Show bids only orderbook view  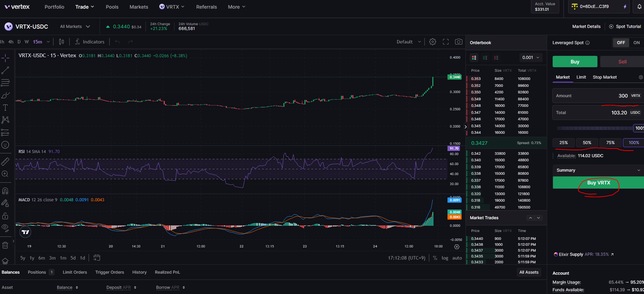coord(485,58)
